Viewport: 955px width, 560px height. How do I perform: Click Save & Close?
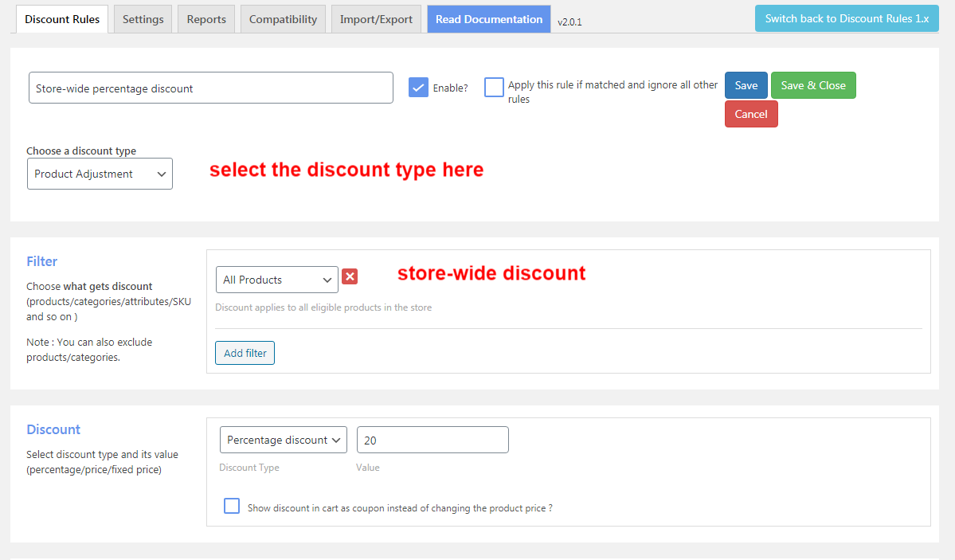point(813,84)
